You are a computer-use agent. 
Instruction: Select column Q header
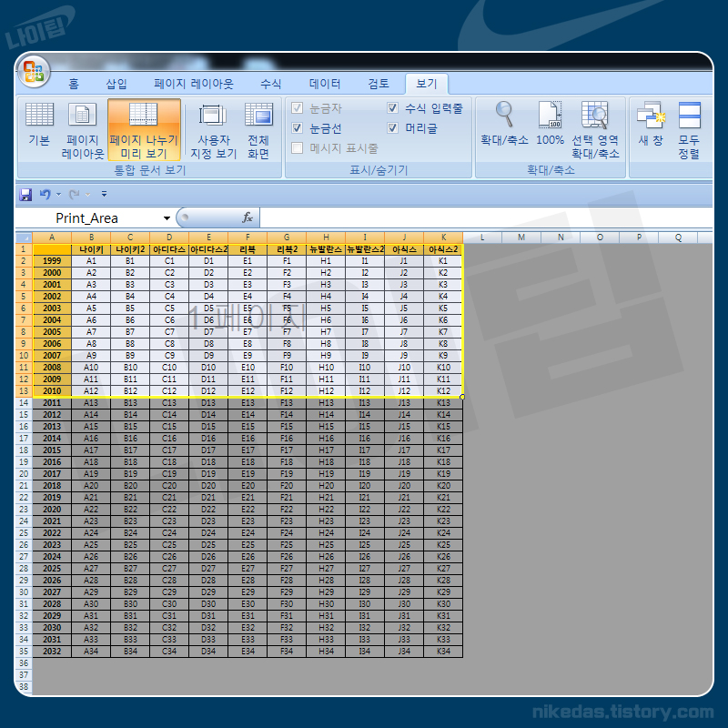[678, 238]
